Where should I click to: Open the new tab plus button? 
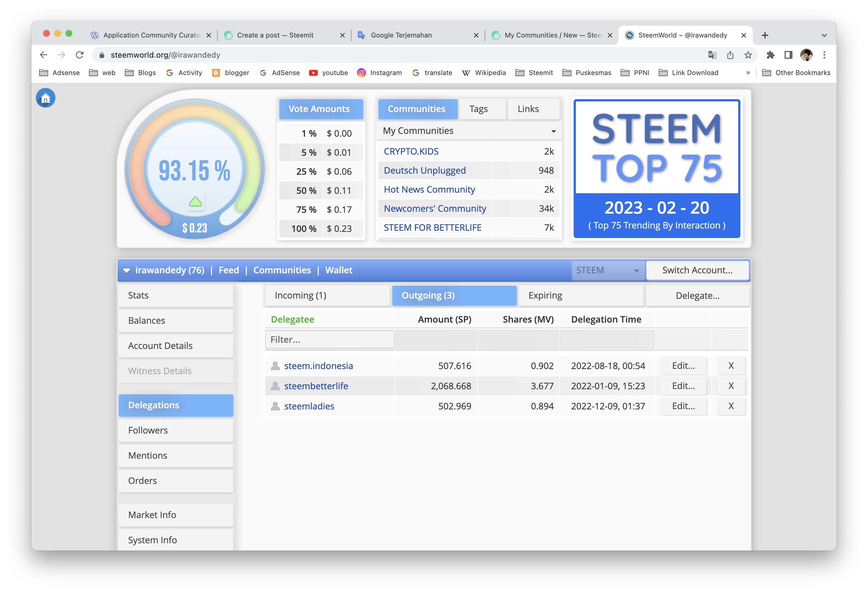pos(764,35)
